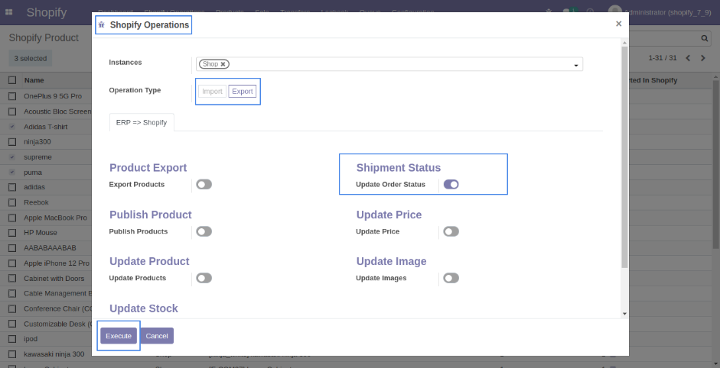Image resolution: width=720 pixels, height=368 pixels.
Task: Click the Product Export section heading
Action: (x=148, y=168)
